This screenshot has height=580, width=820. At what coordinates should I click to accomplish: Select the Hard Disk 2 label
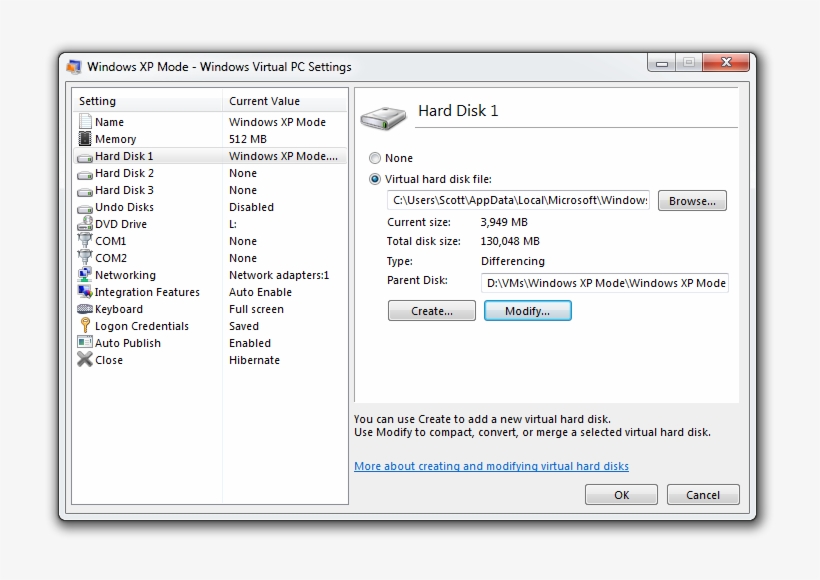(124, 173)
